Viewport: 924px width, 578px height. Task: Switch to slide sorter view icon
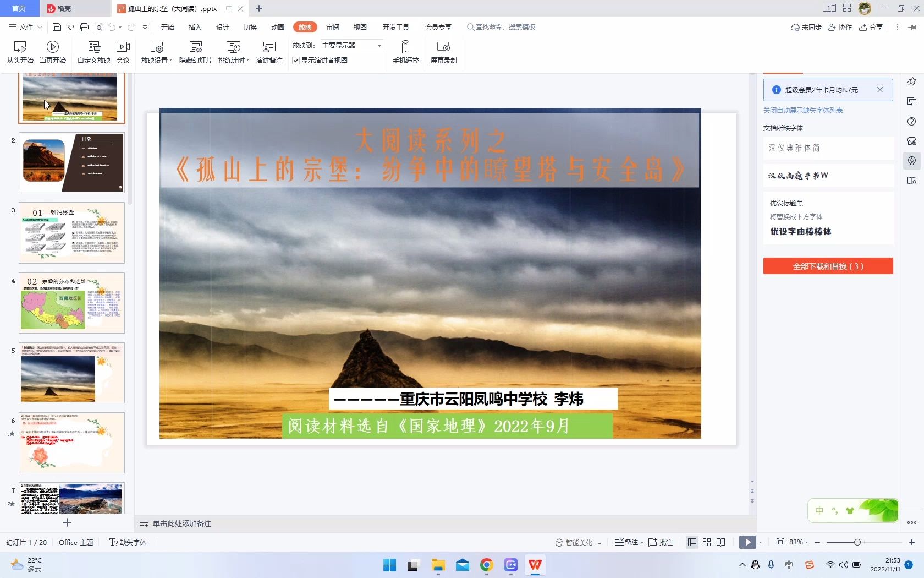[x=707, y=542]
